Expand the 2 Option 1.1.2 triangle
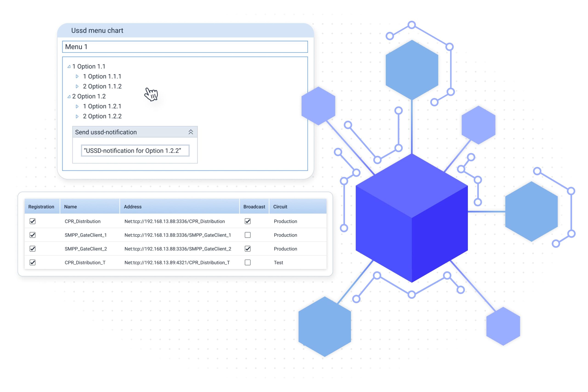 click(x=77, y=87)
